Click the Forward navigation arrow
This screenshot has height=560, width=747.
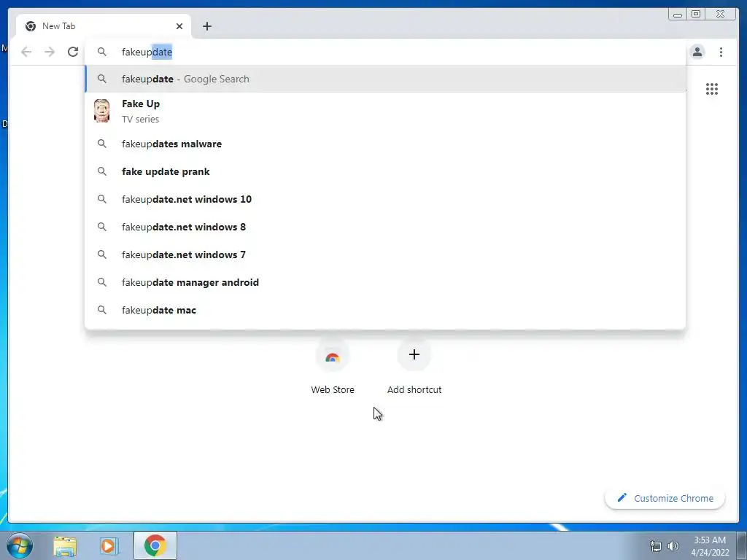coord(50,52)
